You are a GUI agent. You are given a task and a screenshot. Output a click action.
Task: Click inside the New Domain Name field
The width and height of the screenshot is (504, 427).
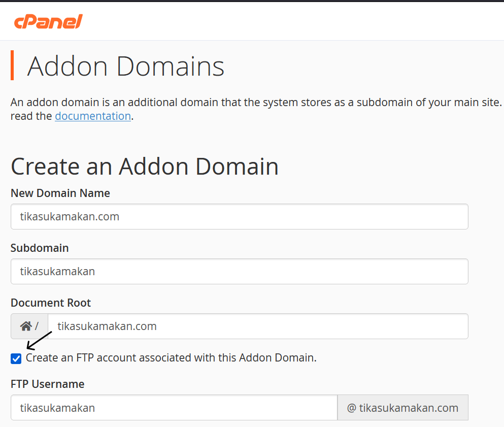pyautogui.click(x=239, y=216)
